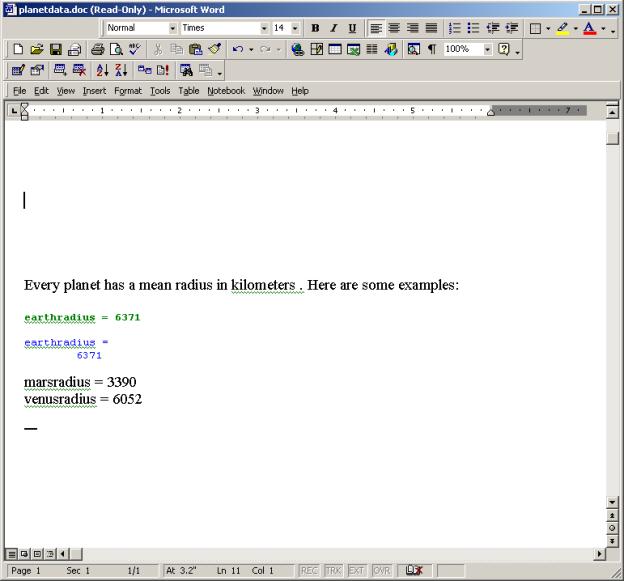
Task: Open the Style dropdown showing Normal
Action: tap(173, 28)
